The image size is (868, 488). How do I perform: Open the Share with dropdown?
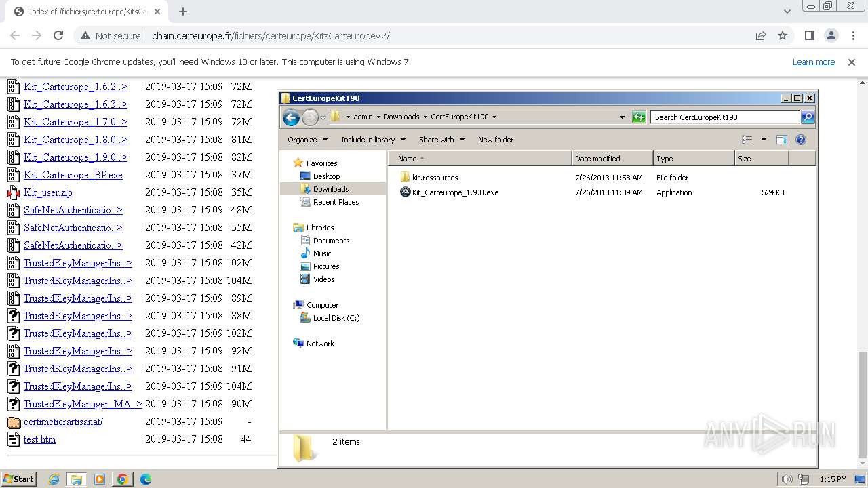pyautogui.click(x=441, y=140)
